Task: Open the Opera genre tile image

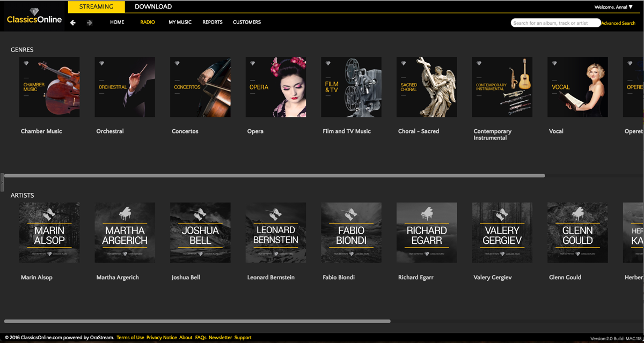Action: [276, 87]
